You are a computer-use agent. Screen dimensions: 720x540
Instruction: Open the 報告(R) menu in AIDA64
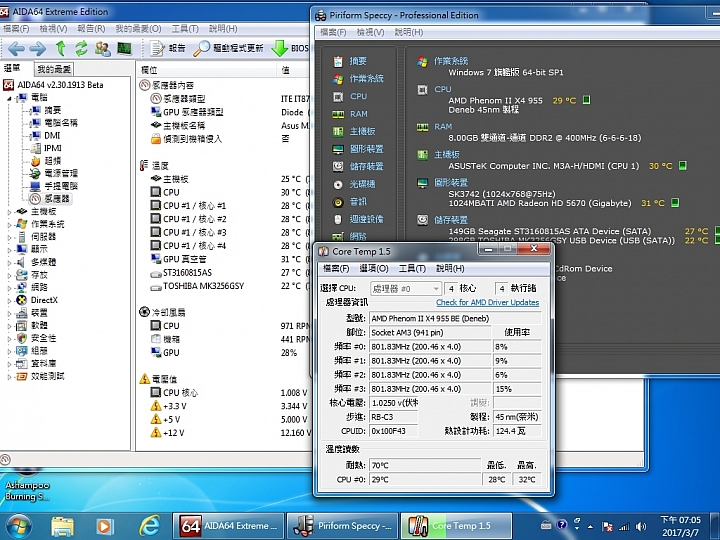tap(91, 29)
